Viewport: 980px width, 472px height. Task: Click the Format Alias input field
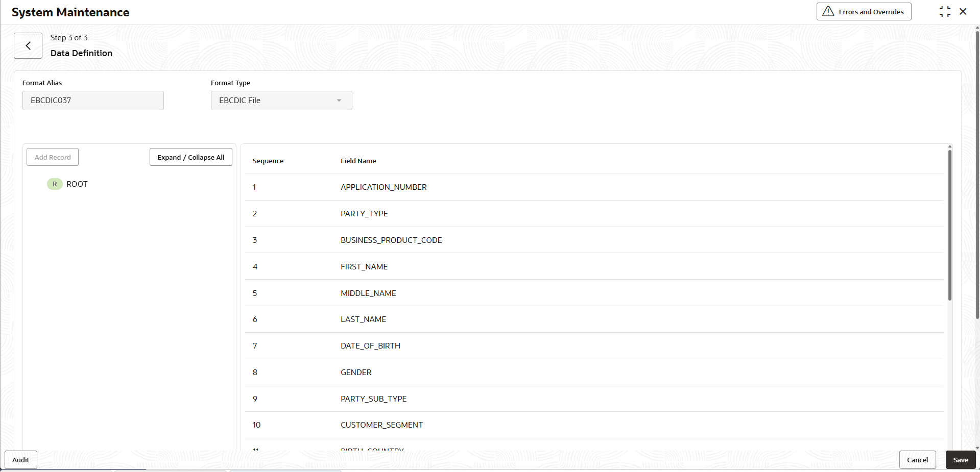[93, 101]
